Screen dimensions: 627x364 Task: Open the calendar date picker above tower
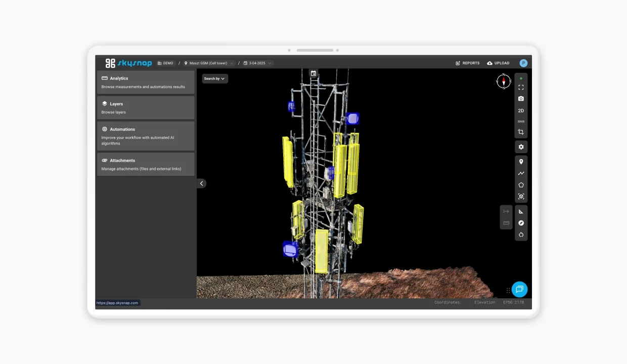pos(313,73)
